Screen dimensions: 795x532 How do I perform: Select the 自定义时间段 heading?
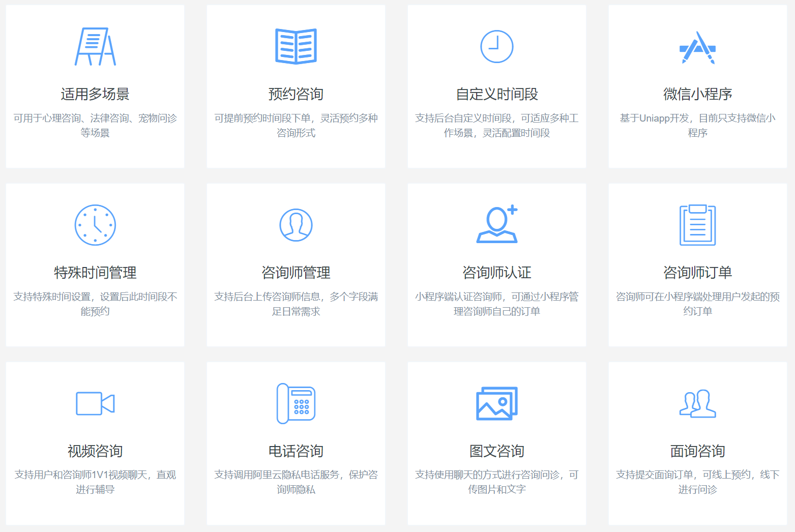click(497, 94)
